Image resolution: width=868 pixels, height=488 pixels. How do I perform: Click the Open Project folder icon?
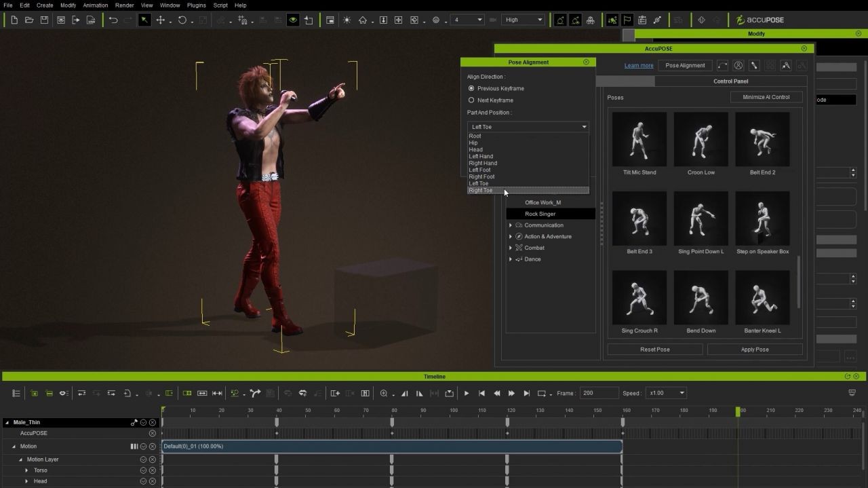[x=29, y=20]
